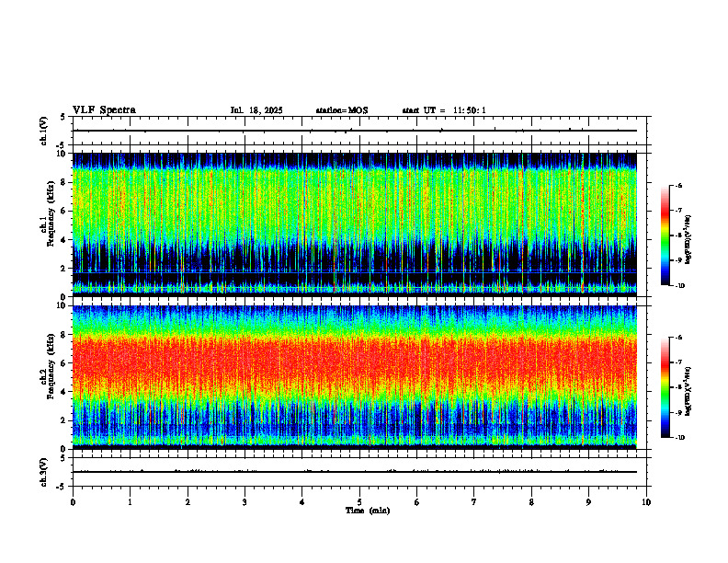Click time axis tick label "2"

pos(188,502)
